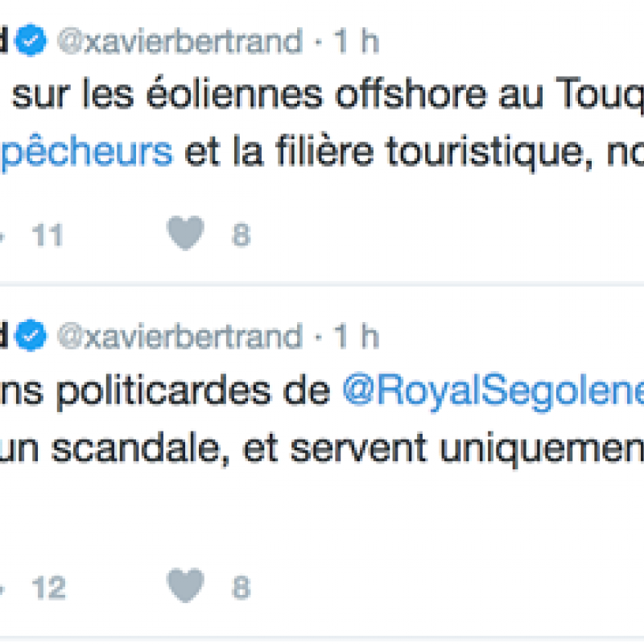The height and width of the screenshot is (644, 644).
Task: Like the tweet about éoliennes offshore
Action: (x=185, y=233)
